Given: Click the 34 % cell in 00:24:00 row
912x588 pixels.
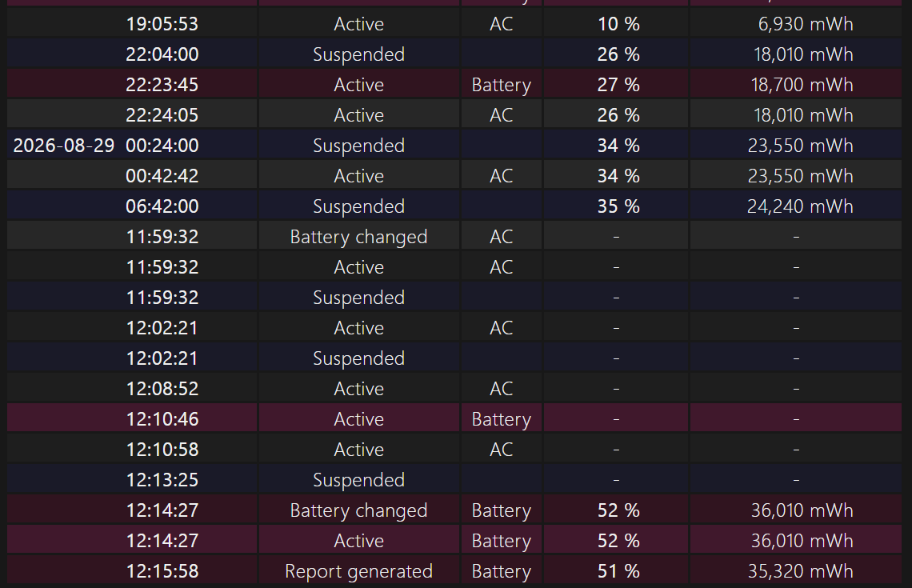Looking at the screenshot, I should 618,146.
